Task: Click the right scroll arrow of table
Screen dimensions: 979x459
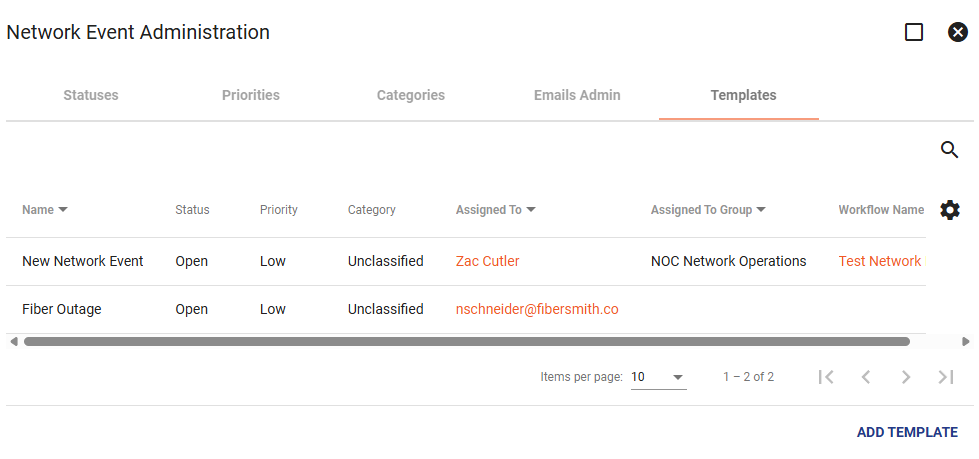Action: click(x=966, y=342)
